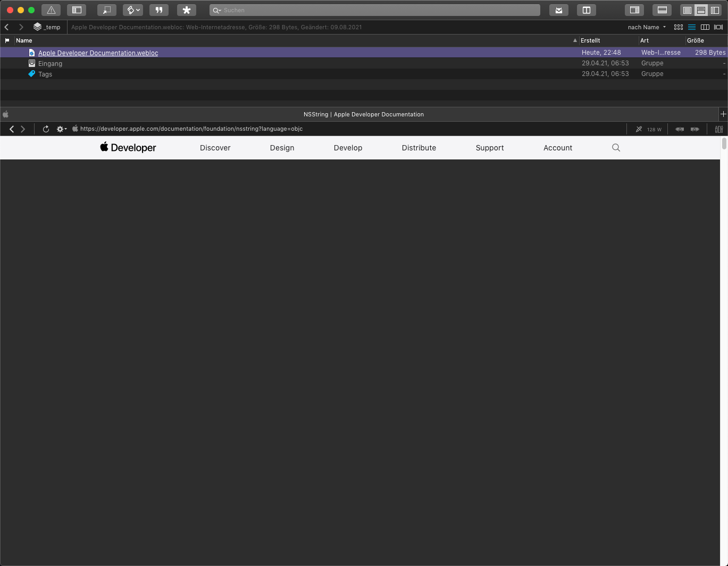This screenshot has height=566, width=728.
Task: Select Apple Developer Documentation.webloc row
Action: (x=364, y=53)
